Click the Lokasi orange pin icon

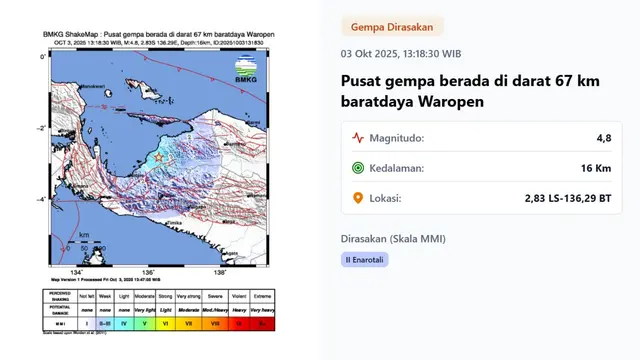(x=358, y=198)
